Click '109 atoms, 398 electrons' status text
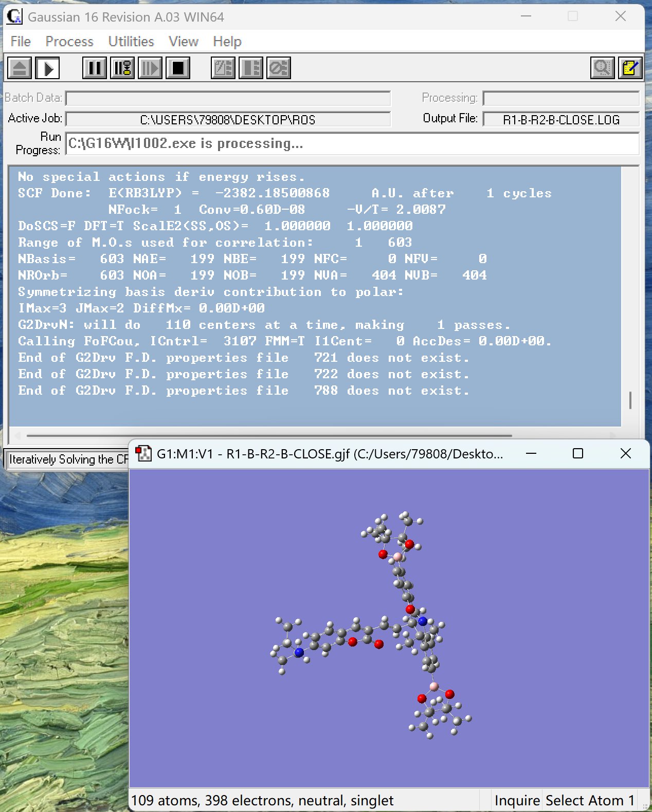 point(262,800)
